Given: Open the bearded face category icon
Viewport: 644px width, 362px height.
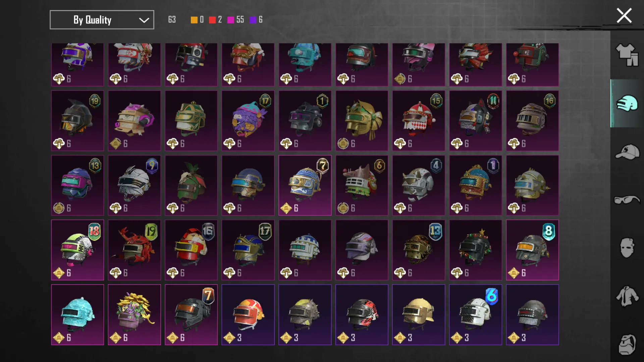Looking at the screenshot, I should click(x=627, y=344).
